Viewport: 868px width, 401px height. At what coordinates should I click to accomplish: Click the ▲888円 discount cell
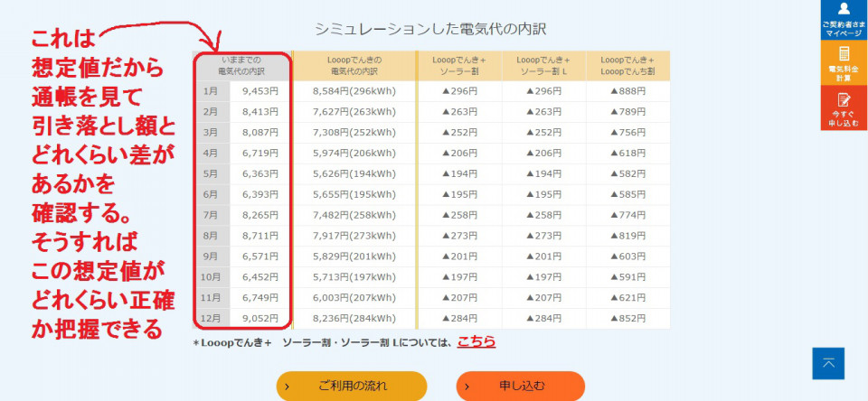click(x=627, y=91)
